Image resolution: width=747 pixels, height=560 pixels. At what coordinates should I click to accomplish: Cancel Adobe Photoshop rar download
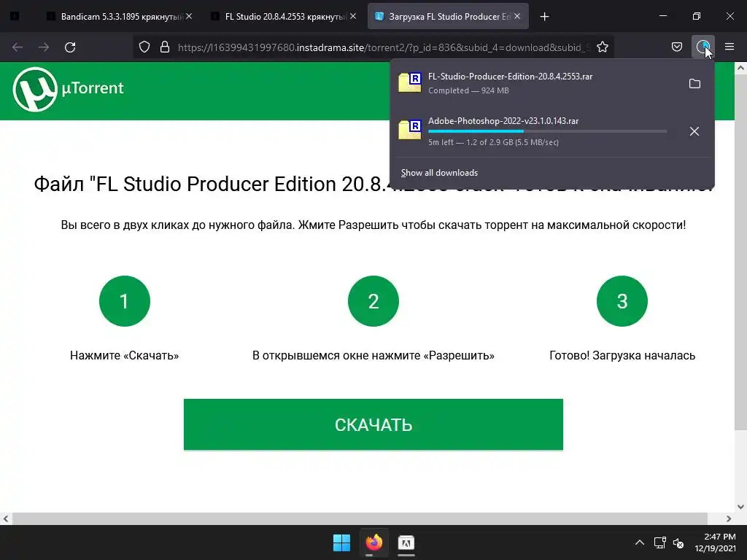[x=694, y=131]
